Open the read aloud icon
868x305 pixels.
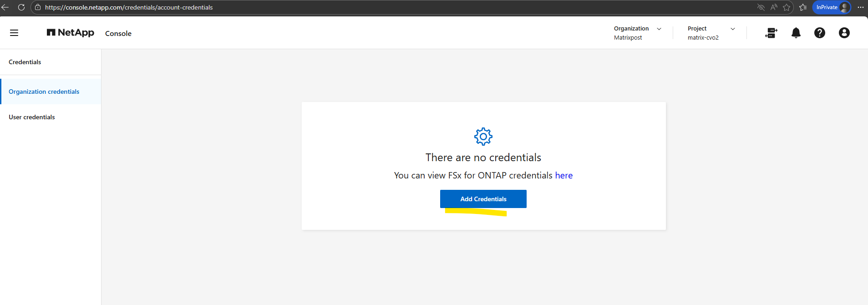click(774, 7)
